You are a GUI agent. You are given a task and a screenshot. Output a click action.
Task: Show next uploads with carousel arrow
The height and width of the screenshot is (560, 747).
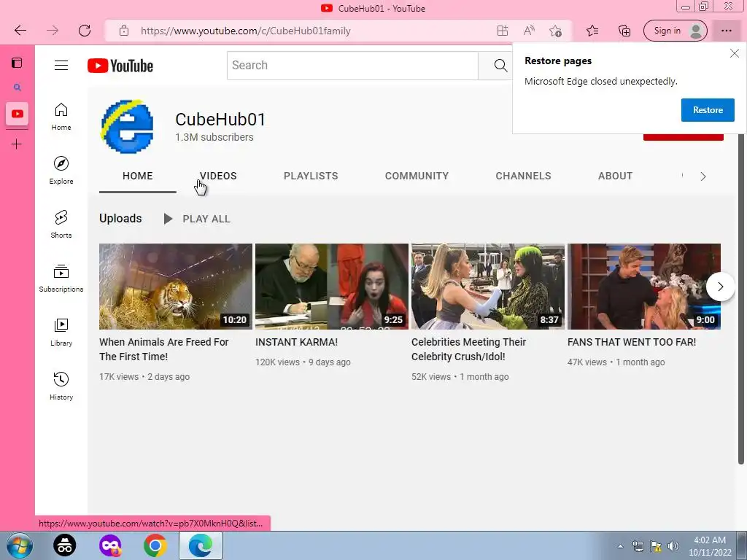tap(720, 287)
